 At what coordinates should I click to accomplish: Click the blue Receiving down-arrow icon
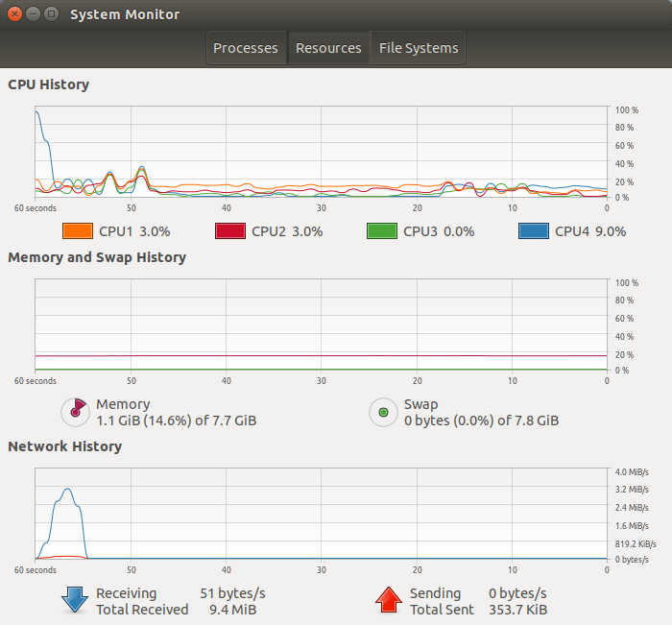click(x=75, y=600)
